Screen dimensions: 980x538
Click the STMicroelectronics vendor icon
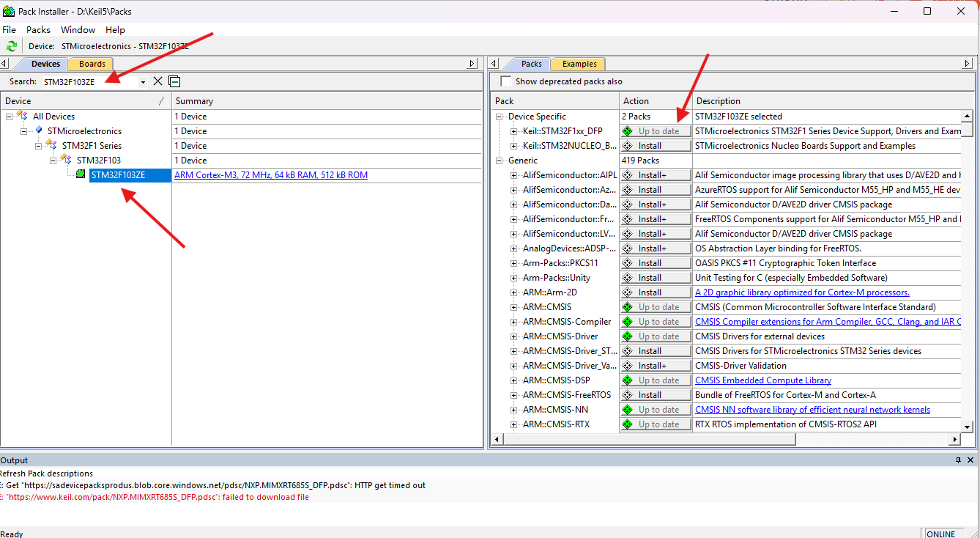tap(39, 130)
